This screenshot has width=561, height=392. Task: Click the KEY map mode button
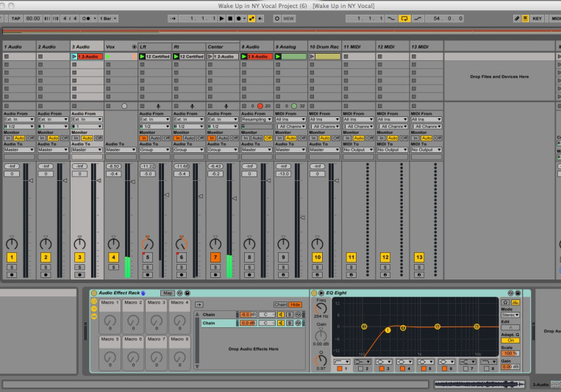537,18
